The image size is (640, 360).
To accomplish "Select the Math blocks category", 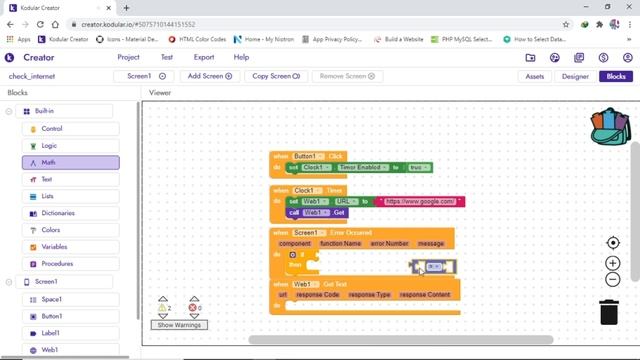I will coord(71,162).
